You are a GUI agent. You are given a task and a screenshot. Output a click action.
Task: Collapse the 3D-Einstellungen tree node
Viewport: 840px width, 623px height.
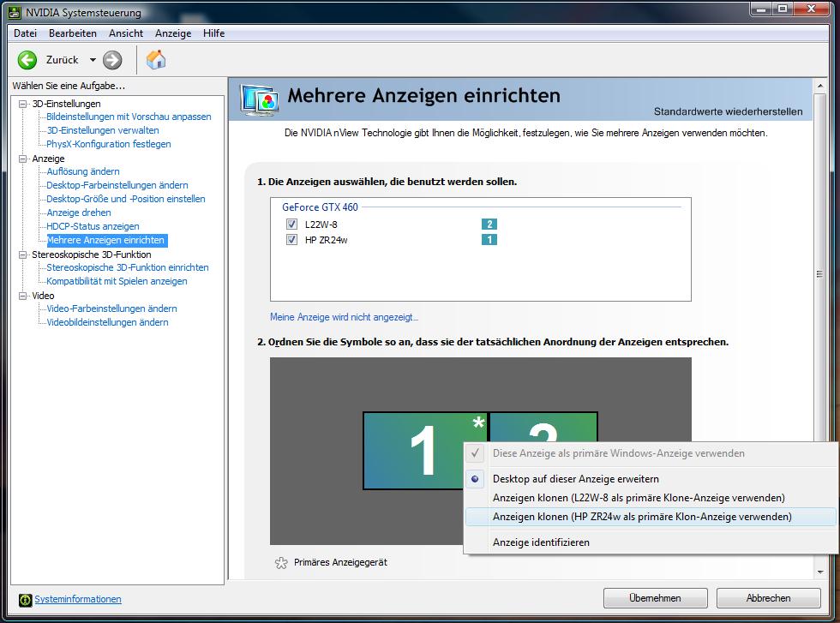[22, 104]
